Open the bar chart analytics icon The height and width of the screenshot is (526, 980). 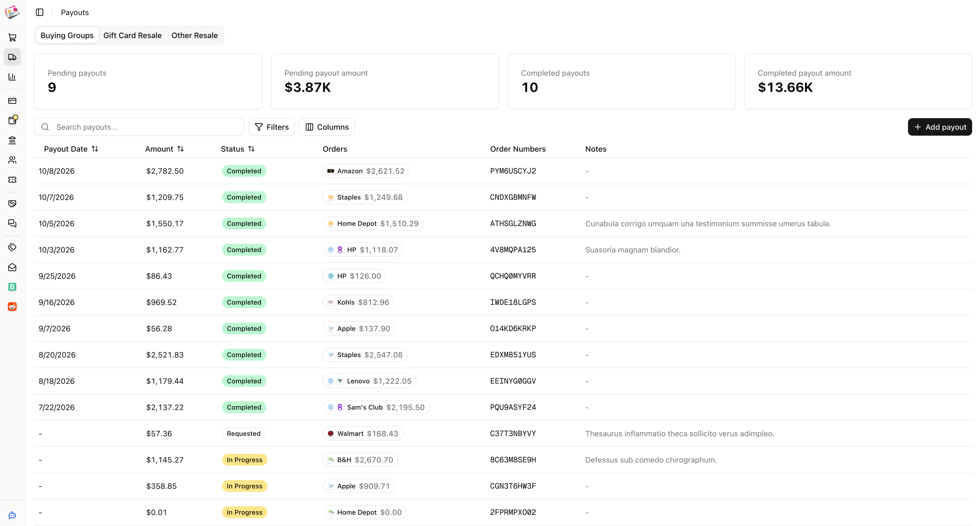pyautogui.click(x=12, y=77)
